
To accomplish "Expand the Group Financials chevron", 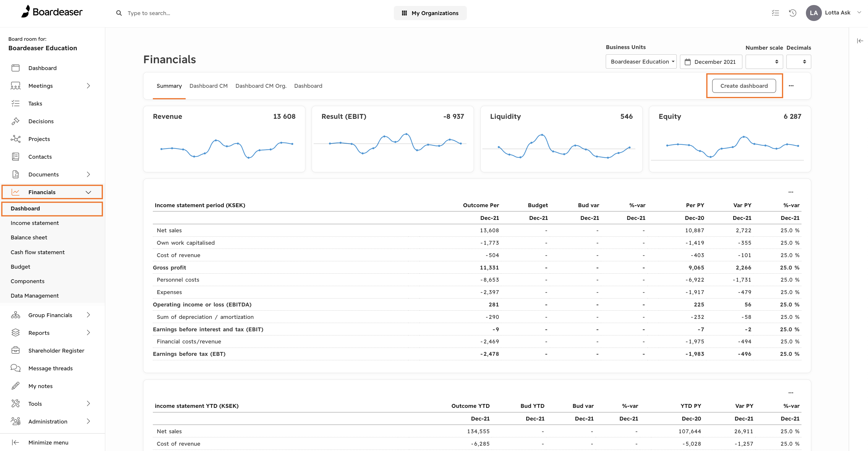I will click(x=88, y=315).
